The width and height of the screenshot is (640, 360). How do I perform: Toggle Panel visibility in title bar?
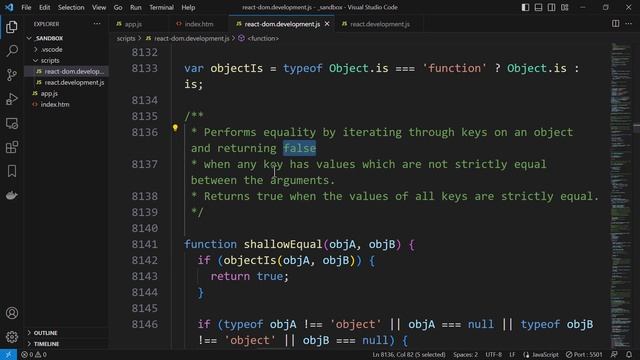pos(538,7)
